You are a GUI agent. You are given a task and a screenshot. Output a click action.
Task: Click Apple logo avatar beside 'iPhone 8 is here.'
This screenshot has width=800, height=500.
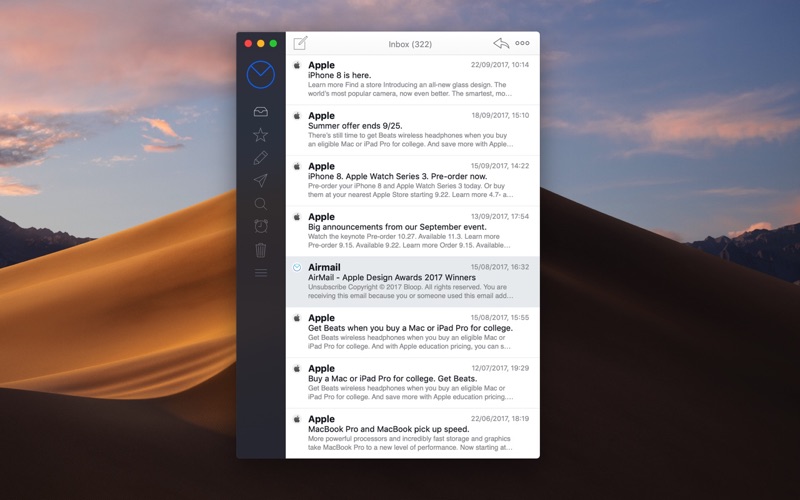tap(297, 65)
